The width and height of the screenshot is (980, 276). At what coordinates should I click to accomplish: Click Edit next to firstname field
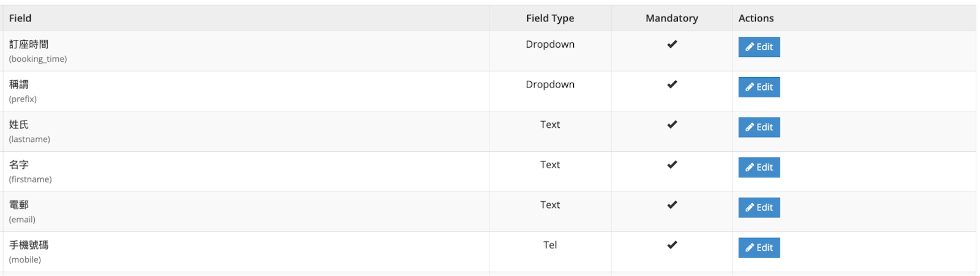759,167
